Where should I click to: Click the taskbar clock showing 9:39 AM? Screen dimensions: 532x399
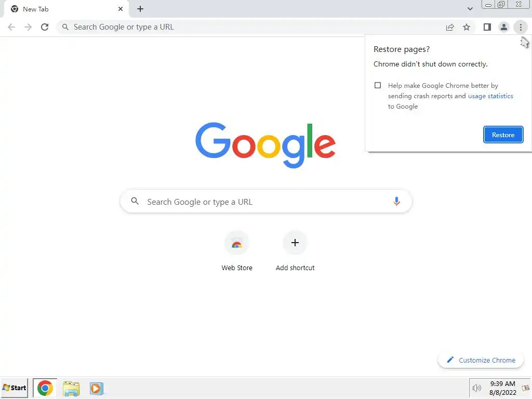point(503,388)
